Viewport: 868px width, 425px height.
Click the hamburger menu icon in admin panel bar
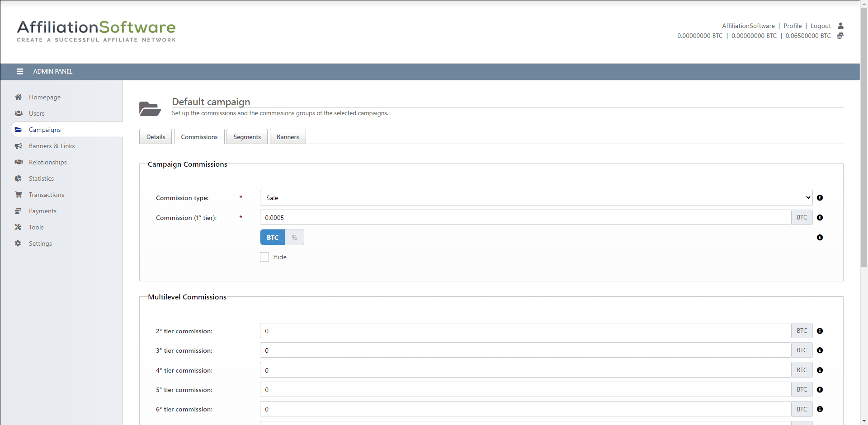pyautogui.click(x=20, y=71)
